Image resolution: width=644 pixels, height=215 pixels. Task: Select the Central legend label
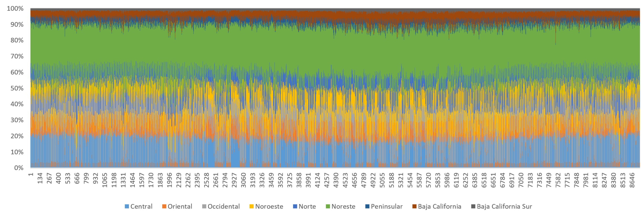(x=141, y=207)
